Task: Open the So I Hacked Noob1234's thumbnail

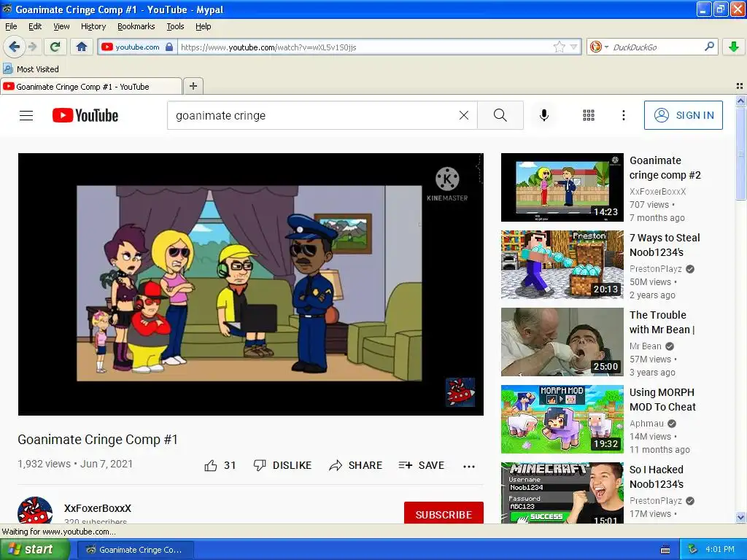Action: pos(562,493)
